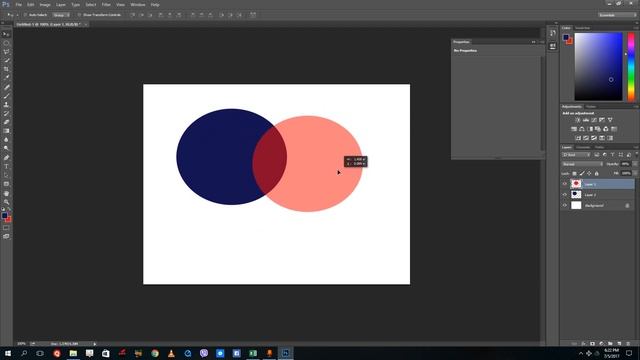Open the Image menu
640x360 pixels.
[45, 4]
